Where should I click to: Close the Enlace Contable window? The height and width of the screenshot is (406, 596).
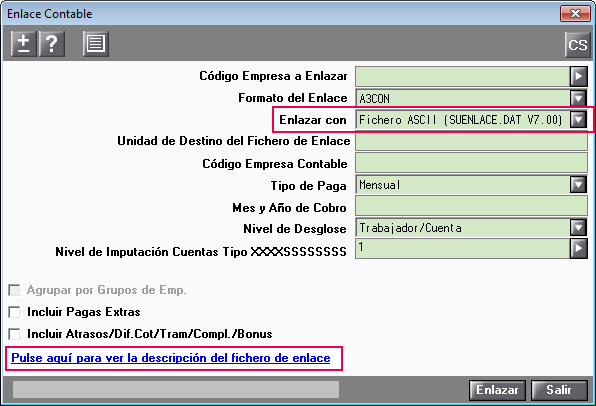coord(575,14)
